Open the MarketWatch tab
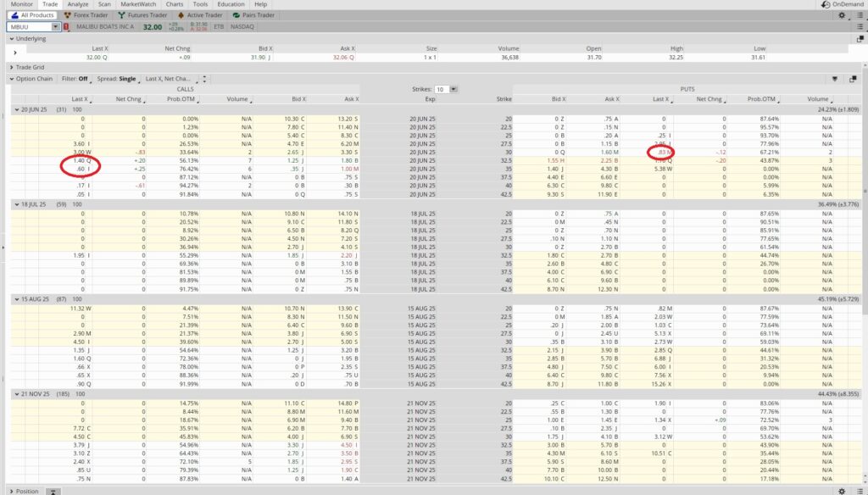 pyautogui.click(x=138, y=4)
